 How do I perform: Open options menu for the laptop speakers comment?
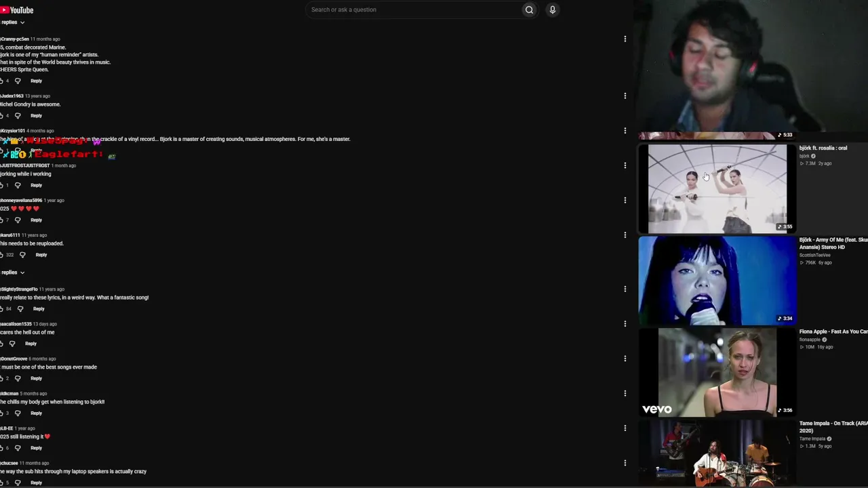point(625,463)
